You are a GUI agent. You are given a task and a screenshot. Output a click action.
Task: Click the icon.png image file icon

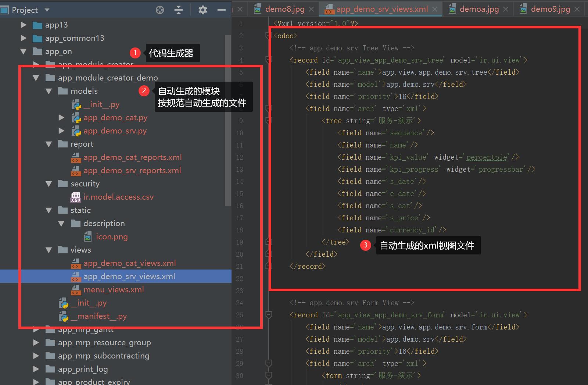click(x=88, y=237)
